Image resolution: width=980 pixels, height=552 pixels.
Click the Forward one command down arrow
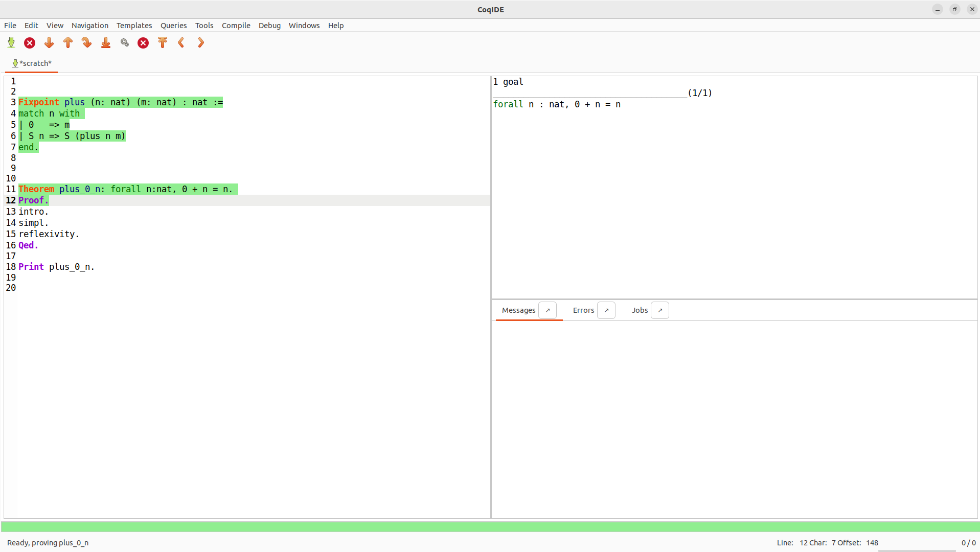49,43
